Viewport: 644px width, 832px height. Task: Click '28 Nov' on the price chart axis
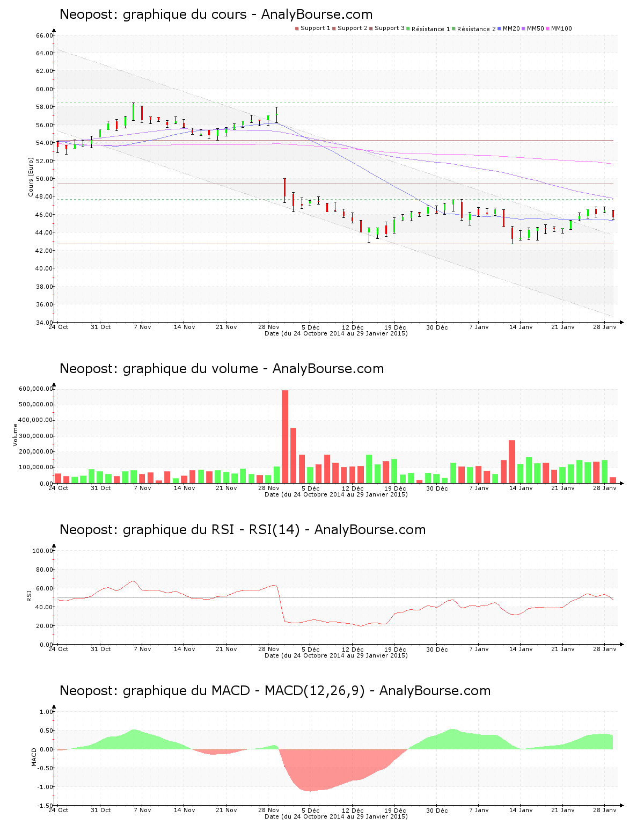[269, 327]
